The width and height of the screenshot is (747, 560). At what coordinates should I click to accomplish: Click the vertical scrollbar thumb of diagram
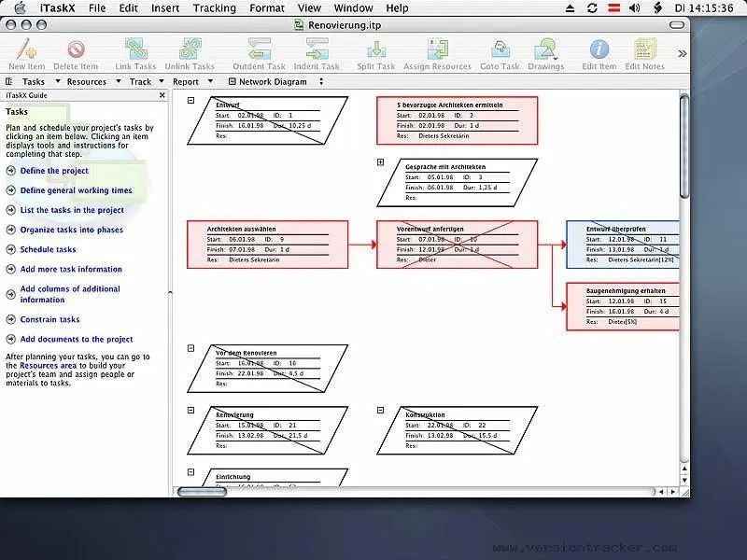[x=684, y=146]
